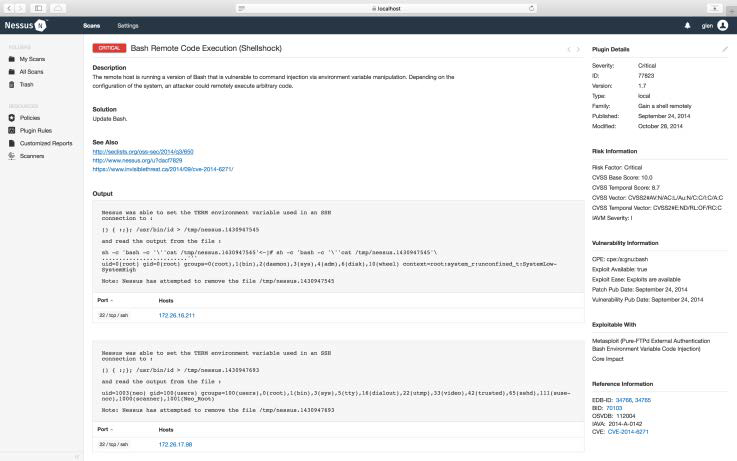Go to previous vulnerability arrow
Viewport: 737px width, 461px height.
[569, 49]
